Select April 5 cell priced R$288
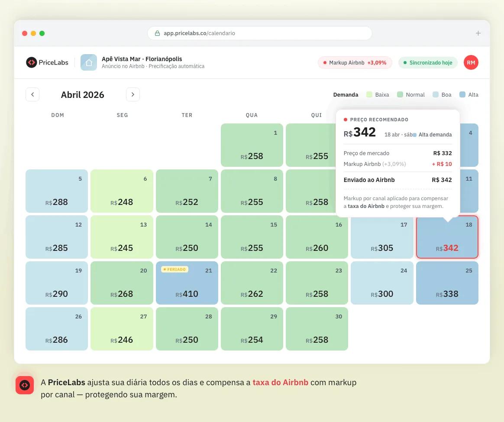This screenshot has height=422, width=504. pos(57,191)
